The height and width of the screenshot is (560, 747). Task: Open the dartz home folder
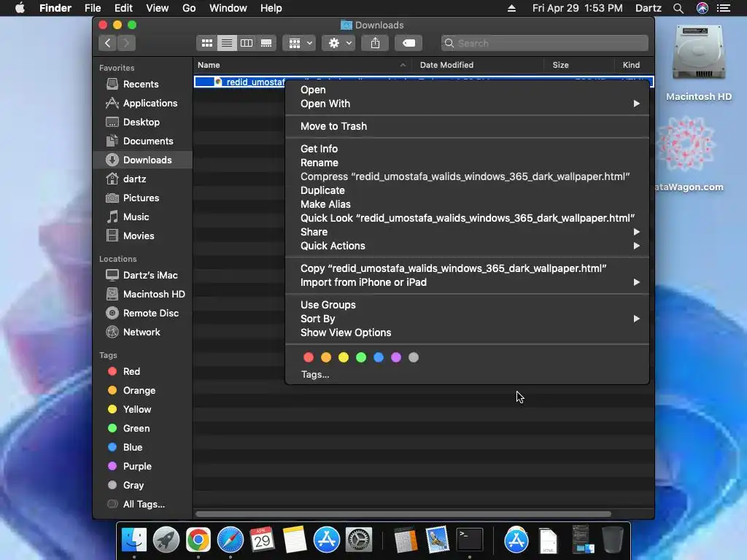coord(143,179)
